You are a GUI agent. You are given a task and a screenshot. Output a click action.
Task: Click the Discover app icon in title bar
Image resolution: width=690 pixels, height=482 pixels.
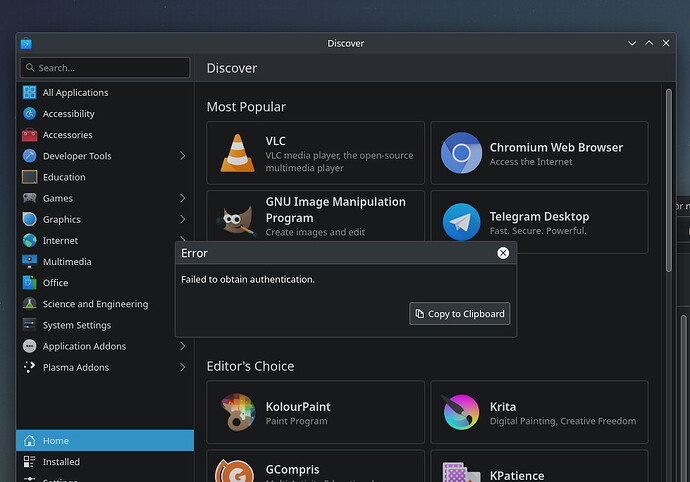(26, 43)
